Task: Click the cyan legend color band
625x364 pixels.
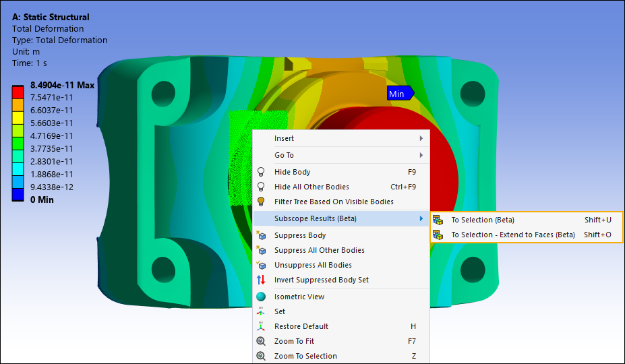Action: (x=18, y=169)
